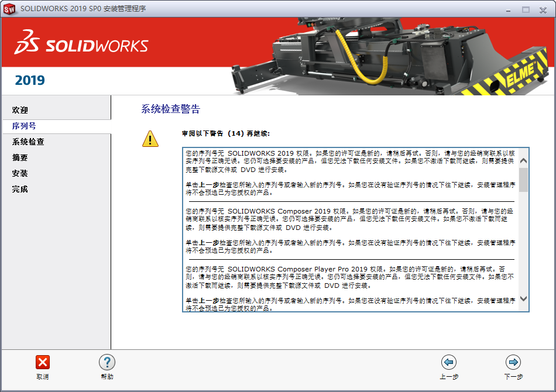Proceed with the 下一步 arrow icon
The image size is (556, 392).
(x=513, y=362)
